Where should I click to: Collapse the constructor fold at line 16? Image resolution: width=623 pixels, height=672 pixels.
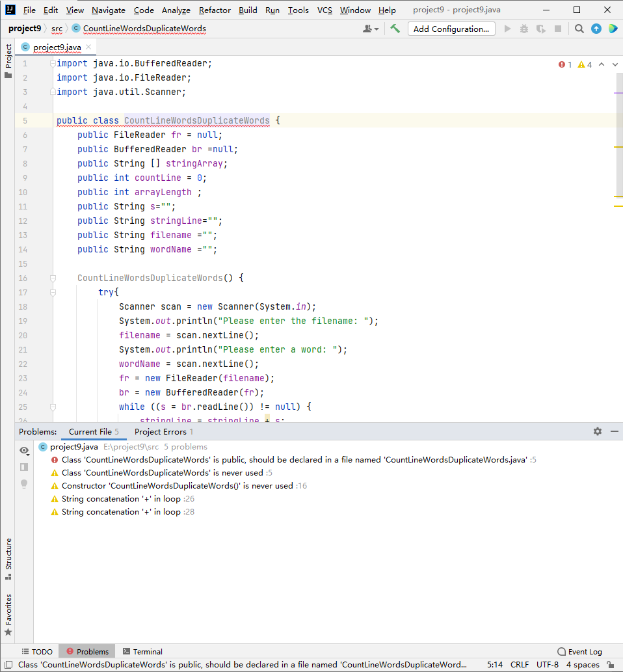53,278
